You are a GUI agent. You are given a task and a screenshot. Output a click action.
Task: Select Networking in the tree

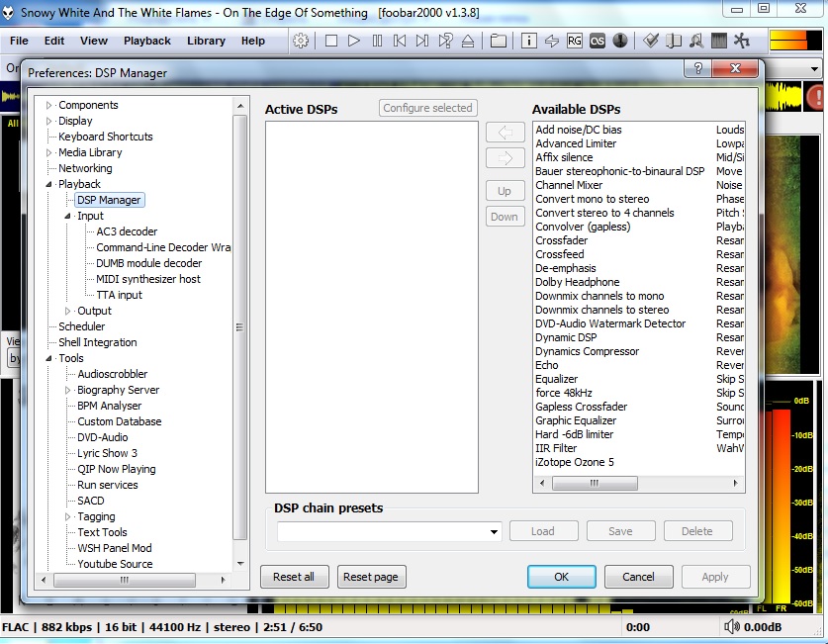pyautogui.click(x=85, y=168)
